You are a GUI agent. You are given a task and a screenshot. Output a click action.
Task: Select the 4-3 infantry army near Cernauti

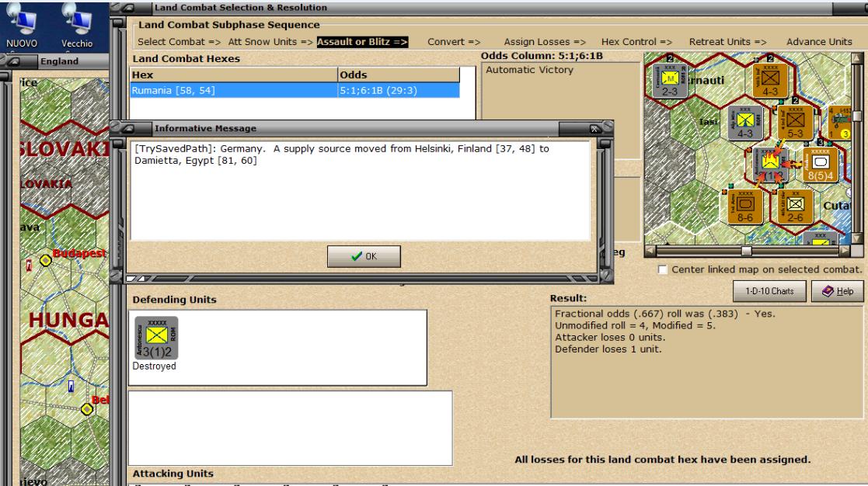770,80
